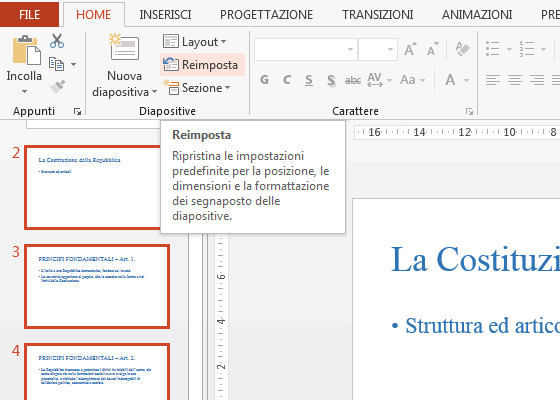This screenshot has height=400, width=560.
Task: Launch the Appunti clipboard pane dialog
Action: (77, 112)
